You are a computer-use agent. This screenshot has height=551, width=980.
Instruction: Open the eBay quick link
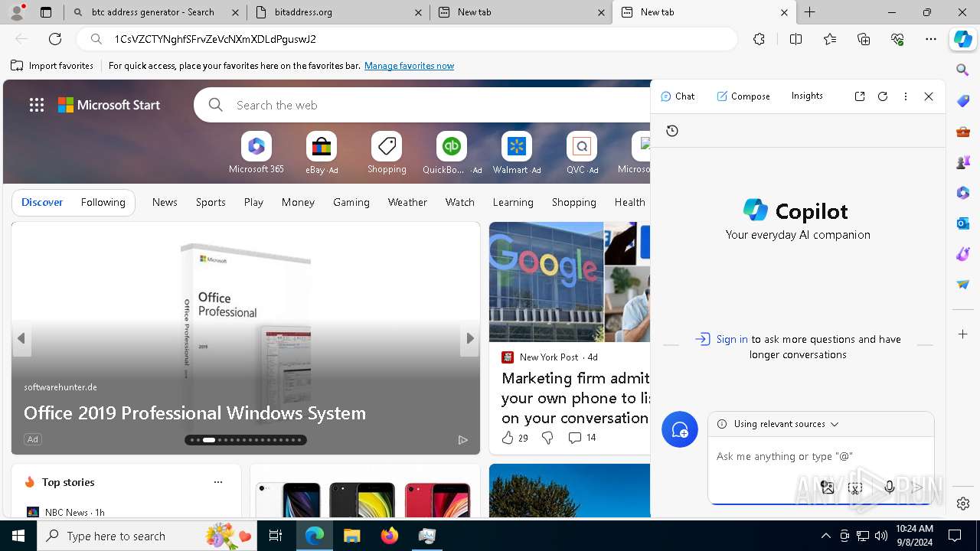tap(322, 152)
